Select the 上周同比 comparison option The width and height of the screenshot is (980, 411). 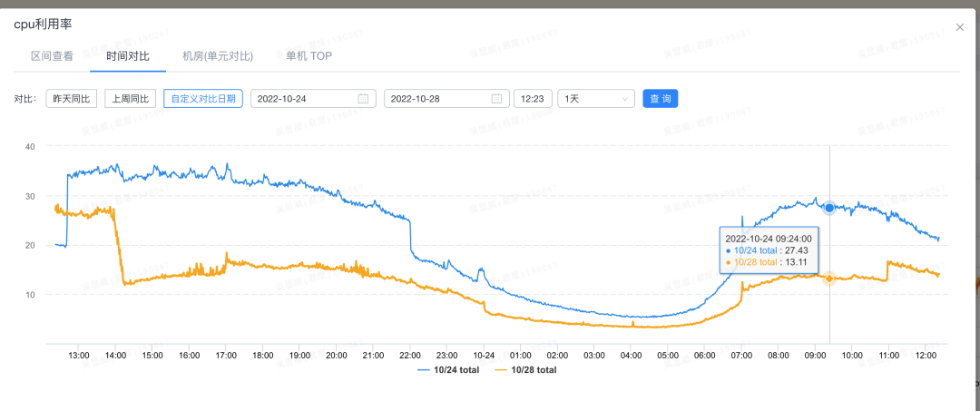point(130,99)
